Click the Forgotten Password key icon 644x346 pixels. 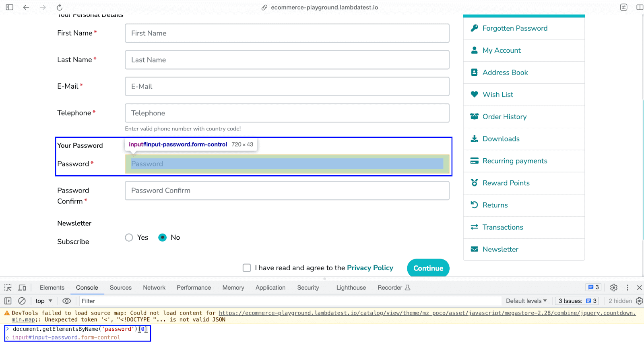click(x=475, y=28)
